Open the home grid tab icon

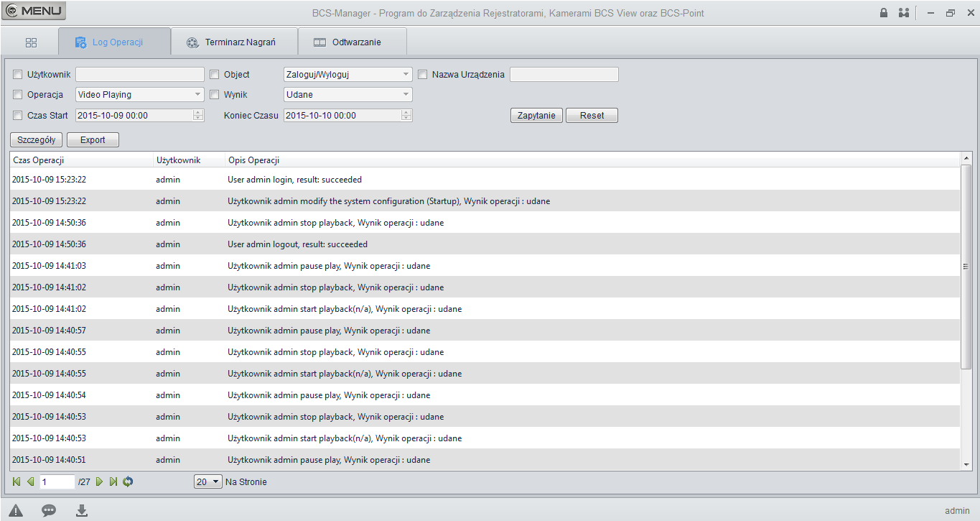31,42
